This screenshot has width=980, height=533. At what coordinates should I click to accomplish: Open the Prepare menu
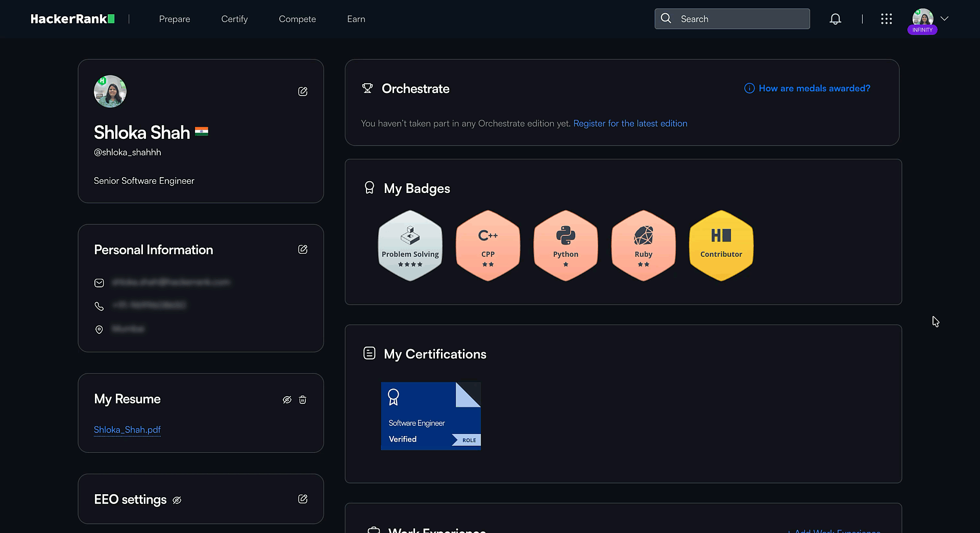coord(175,19)
